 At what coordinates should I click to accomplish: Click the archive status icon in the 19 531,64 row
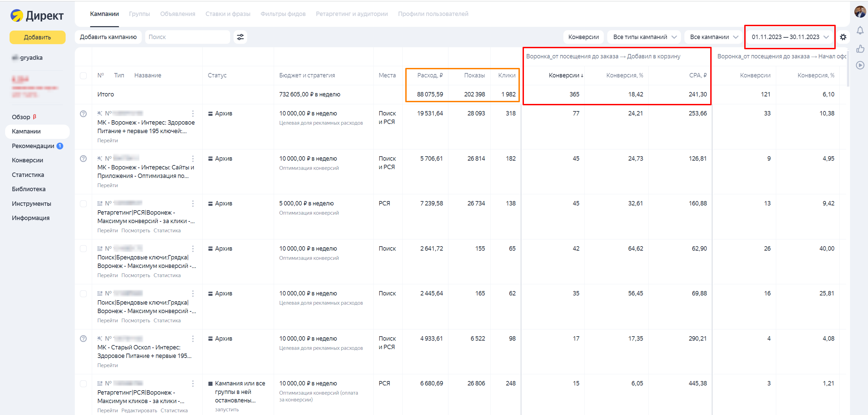210,113
